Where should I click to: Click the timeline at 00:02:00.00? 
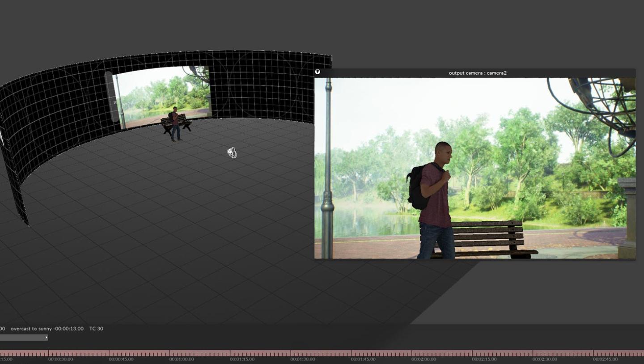(424, 359)
